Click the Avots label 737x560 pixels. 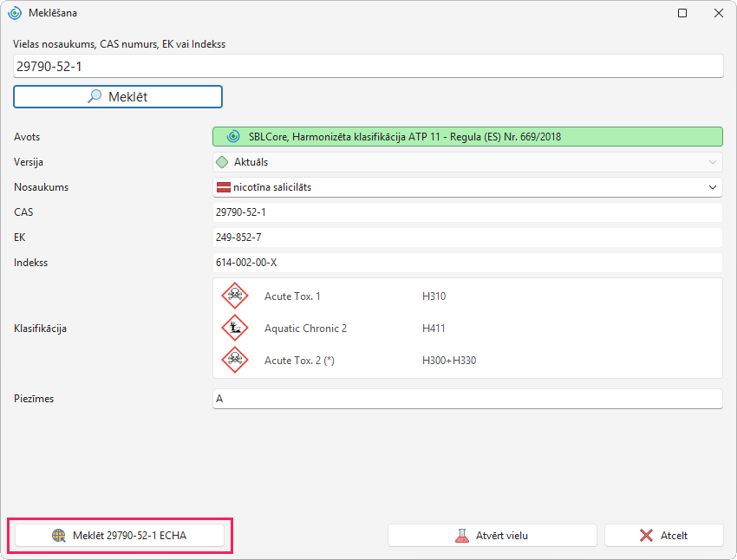tap(27, 137)
